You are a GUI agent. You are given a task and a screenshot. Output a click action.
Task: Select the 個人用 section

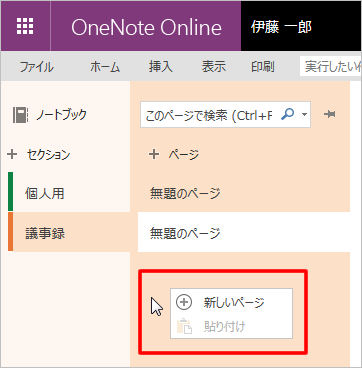[x=69, y=192]
